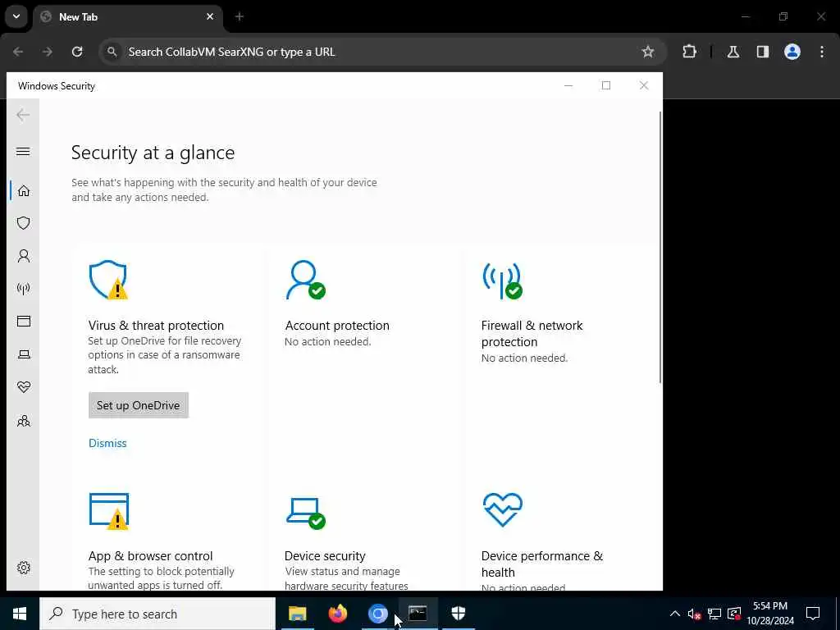This screenshot has width=840, height=630.
Task: Open the network tray icon
Action: (x=714, y=614)
